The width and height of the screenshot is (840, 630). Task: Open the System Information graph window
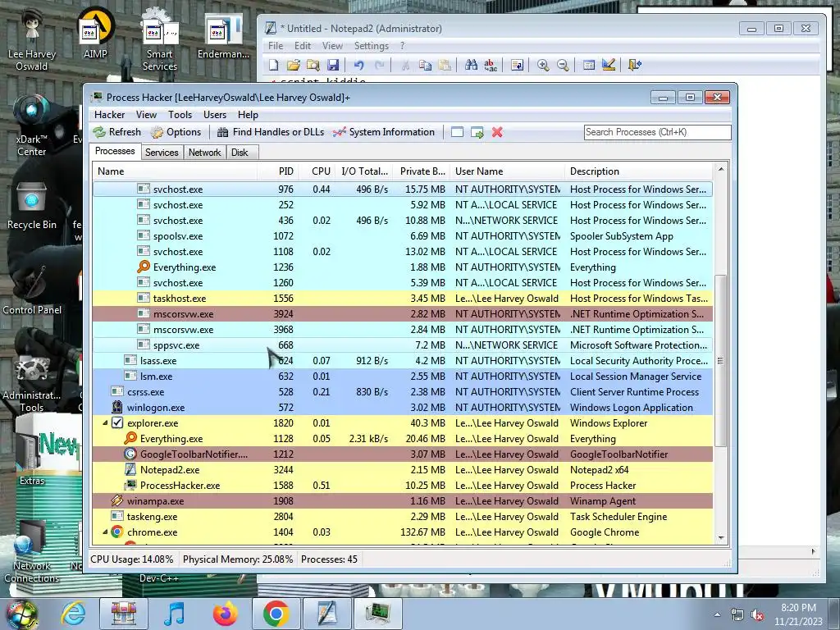click(x=384, y=132)
